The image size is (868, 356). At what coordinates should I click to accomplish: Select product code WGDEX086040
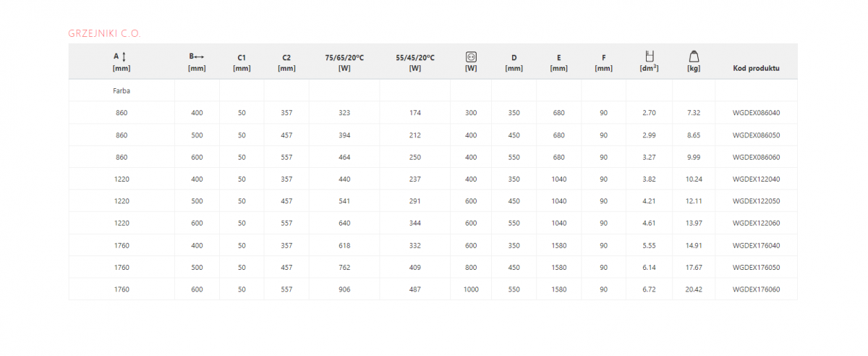756,113
